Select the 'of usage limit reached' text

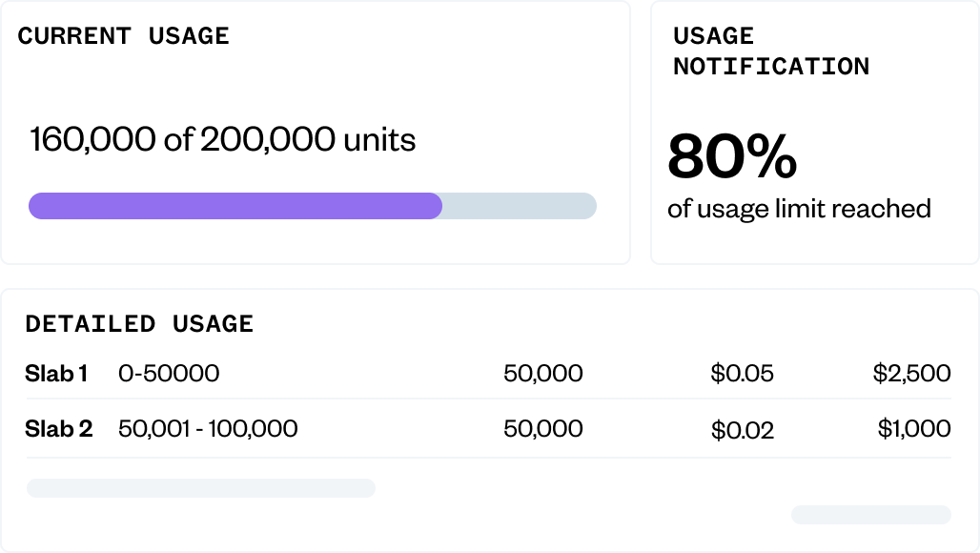tap(801, 209)
